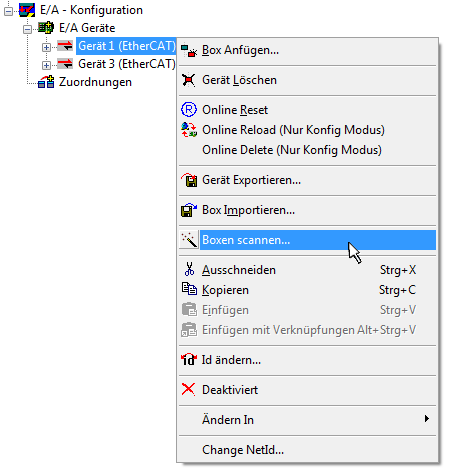Open the Ändern In submenu arrow
Image resolution: width=450 pixels, height=472 pixels.
point(427,419)
